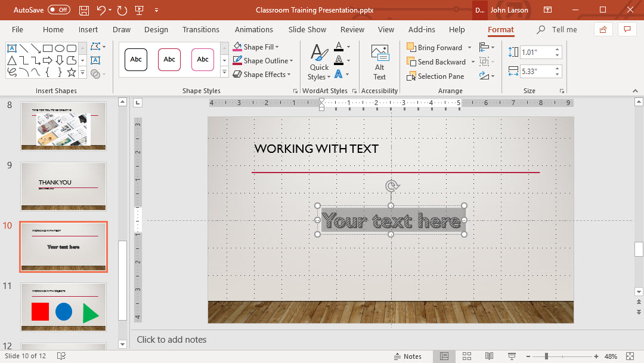
Task: Toggle the AutoSave switch
Action: [x=58, y=10]
